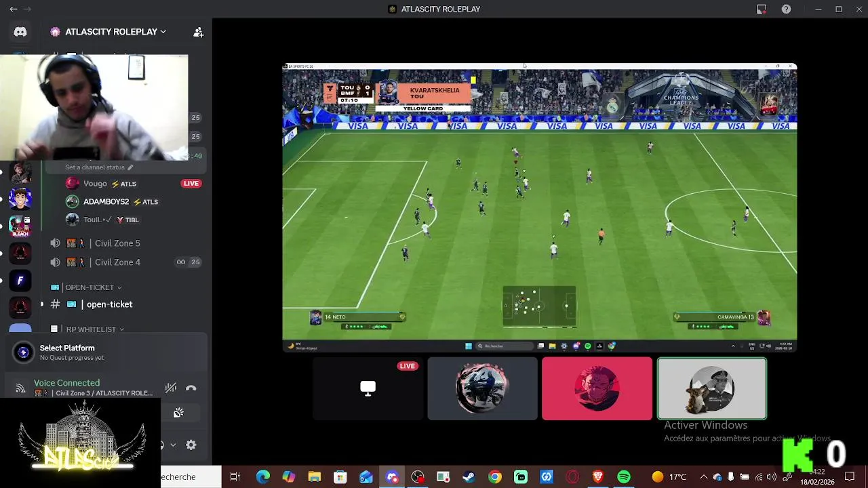Open the soundboard button in voice panel
The width and height of the screenshot is (868, 488).
[178, 413]
